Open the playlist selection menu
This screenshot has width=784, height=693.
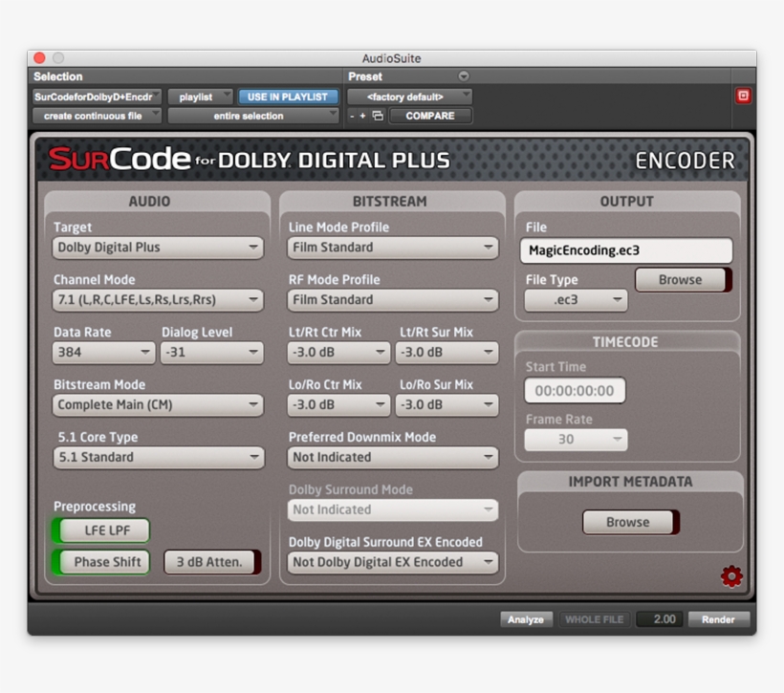pyautogui.click(x=200, y=97)
